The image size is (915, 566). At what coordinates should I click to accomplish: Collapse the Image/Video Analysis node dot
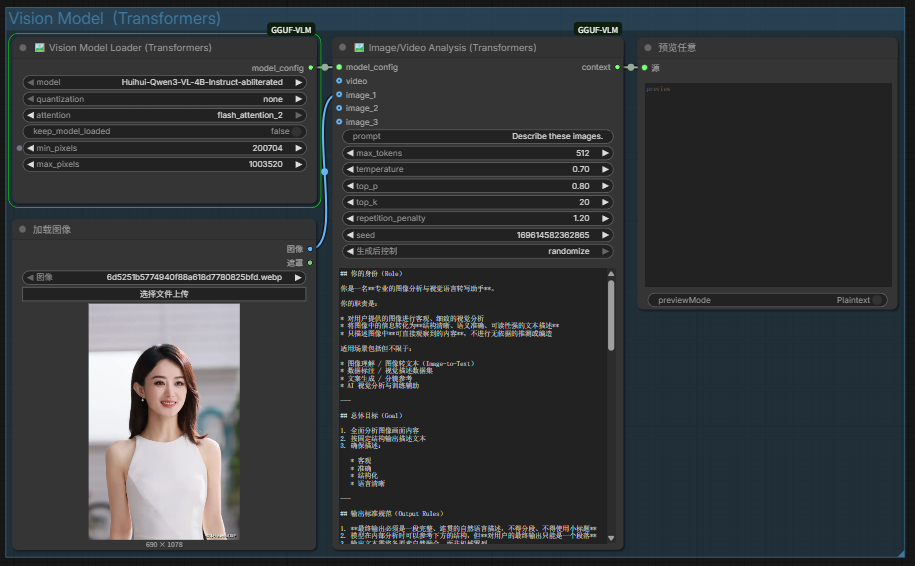(343, 48)
